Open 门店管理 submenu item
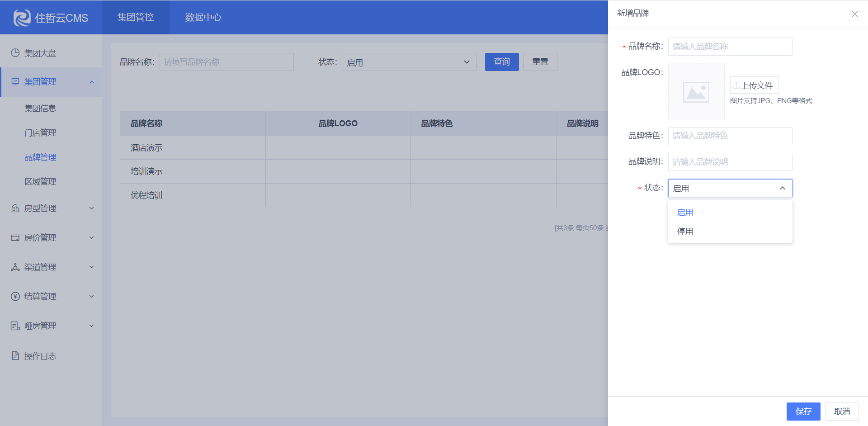 tap(40, 133)
